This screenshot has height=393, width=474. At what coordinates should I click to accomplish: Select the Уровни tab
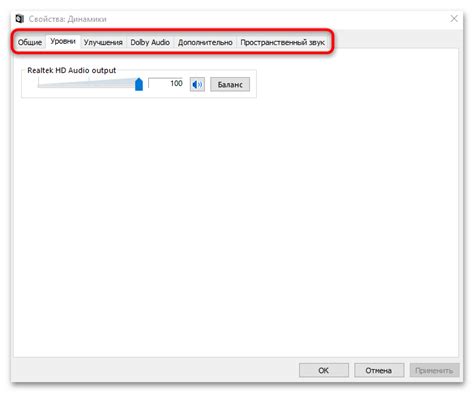click(x=63, y=41)
